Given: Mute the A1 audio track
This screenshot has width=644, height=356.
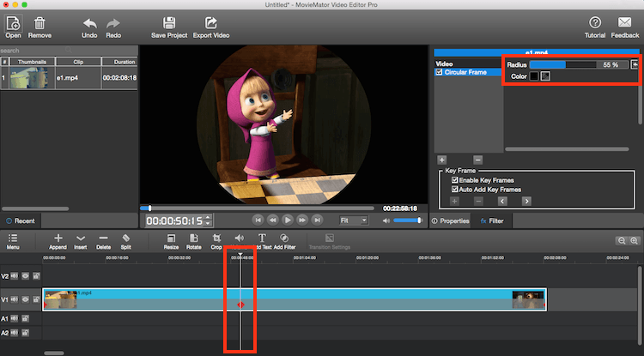Looking at the screenshot, I should pos(15,318).
